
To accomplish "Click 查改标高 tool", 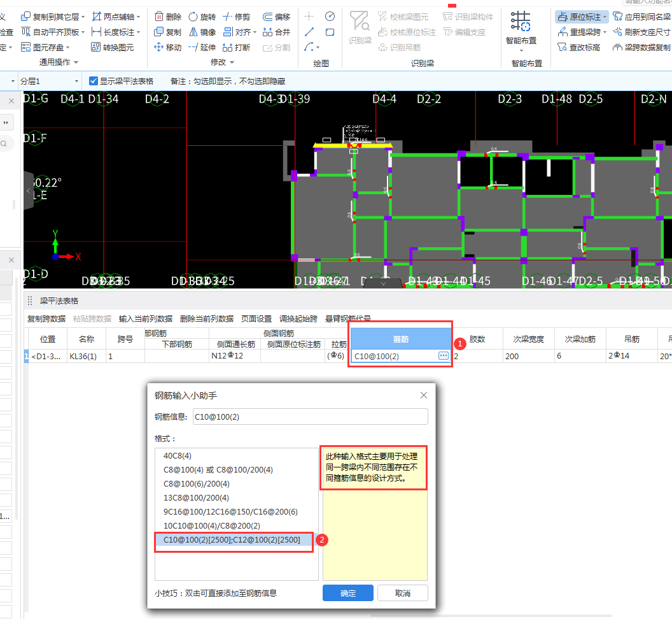I will 578,47.
